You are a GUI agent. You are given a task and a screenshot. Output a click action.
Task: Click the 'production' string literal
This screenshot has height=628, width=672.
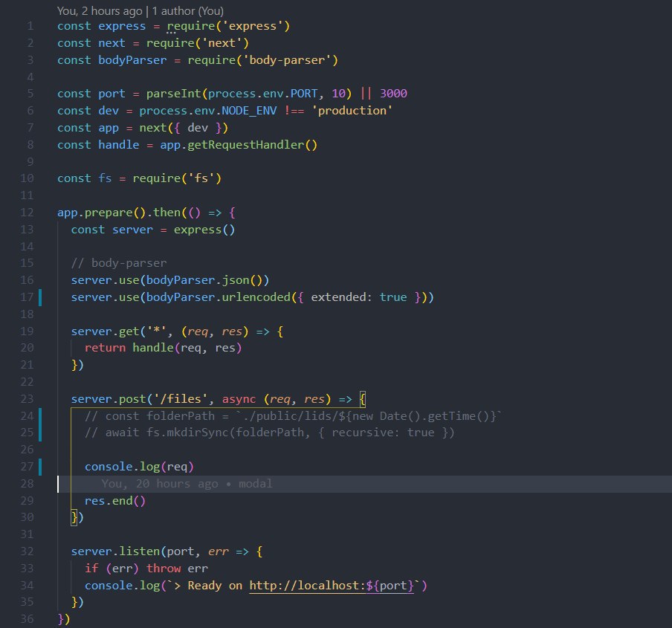pyautogui.click(x=352, y=111)
